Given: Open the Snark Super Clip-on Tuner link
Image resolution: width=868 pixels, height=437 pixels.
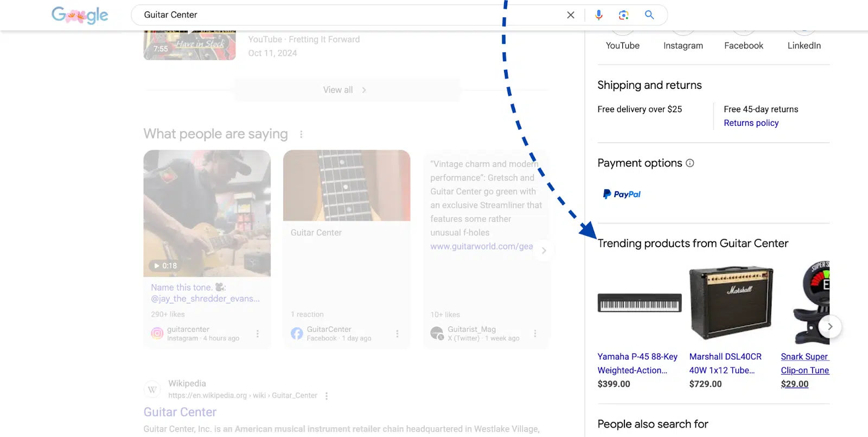Looking at the screenshot, I should coord(805,363).
